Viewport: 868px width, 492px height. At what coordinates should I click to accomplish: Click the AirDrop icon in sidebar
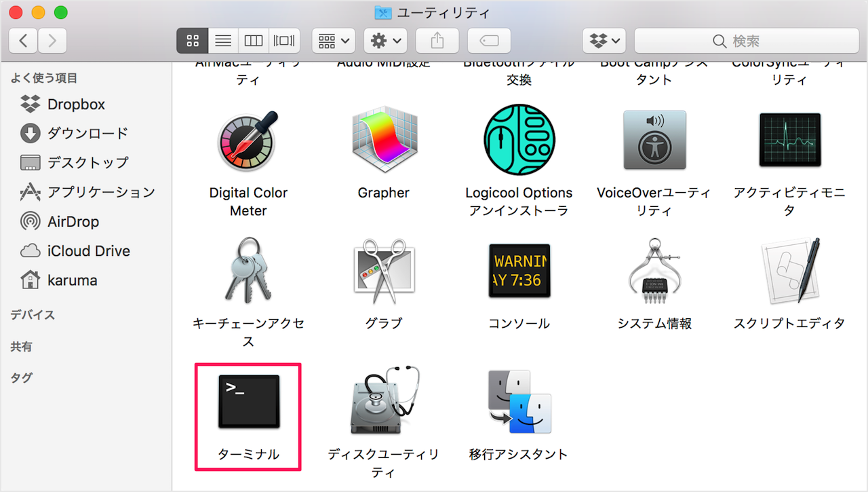(x=31, y=221)
